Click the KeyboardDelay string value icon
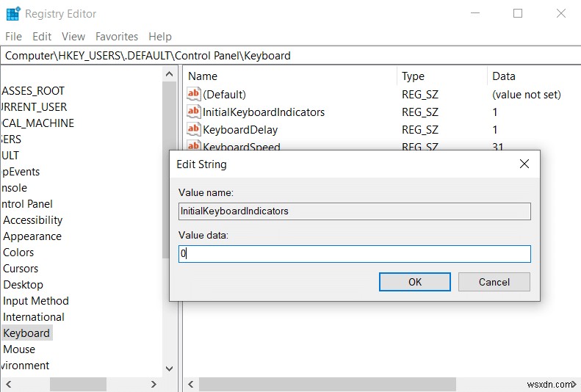581x392 pixels. (x=194, y=130)
